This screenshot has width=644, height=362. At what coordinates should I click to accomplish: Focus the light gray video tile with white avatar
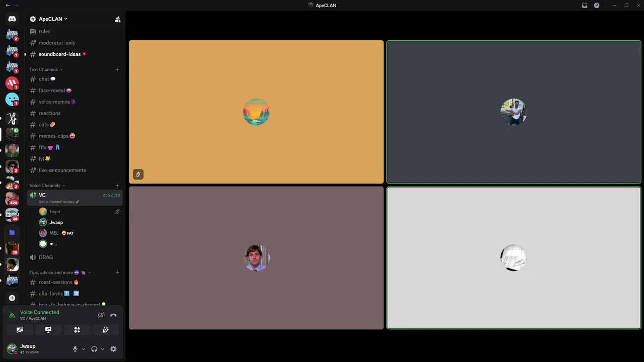click(514, 258)
